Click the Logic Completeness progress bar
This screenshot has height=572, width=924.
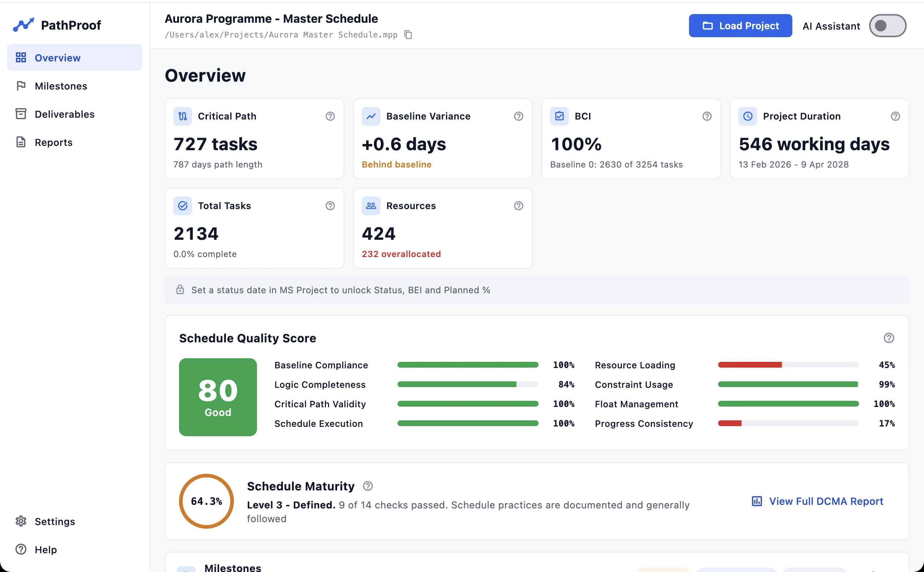pyautogui.click(x=468, y=384)
